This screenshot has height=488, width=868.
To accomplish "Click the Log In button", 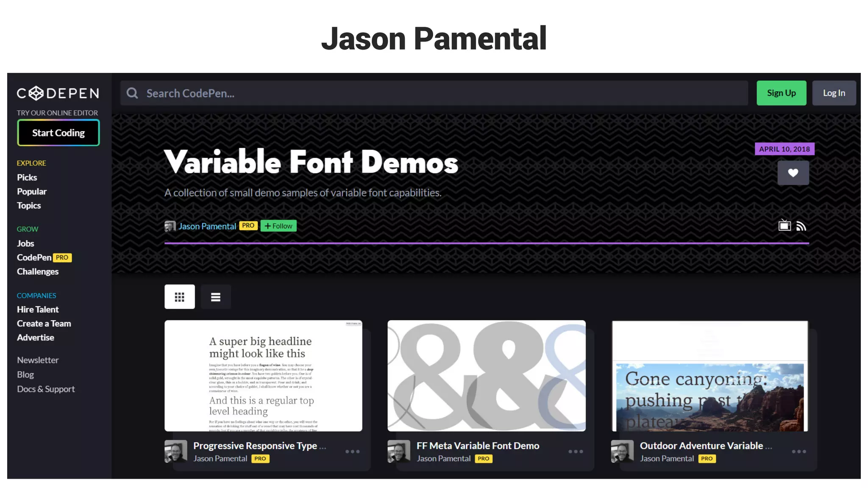I will pyautogui.click(x=834, y=93).
